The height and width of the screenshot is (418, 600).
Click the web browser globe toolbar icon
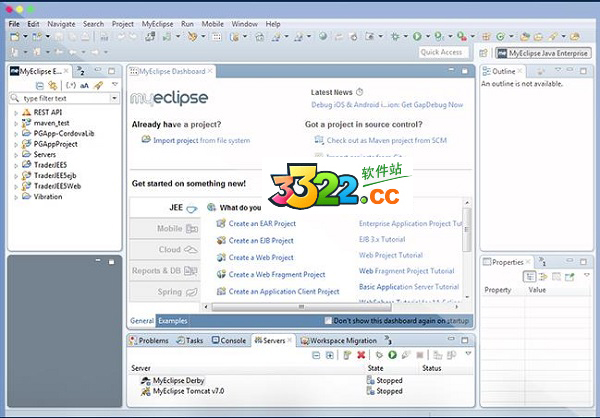tap(323, 36)
